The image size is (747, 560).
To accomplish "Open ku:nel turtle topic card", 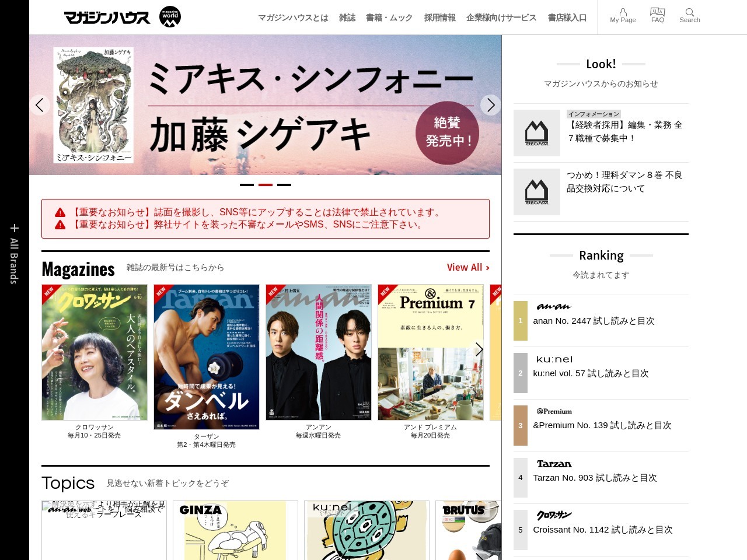I will 366,530.
